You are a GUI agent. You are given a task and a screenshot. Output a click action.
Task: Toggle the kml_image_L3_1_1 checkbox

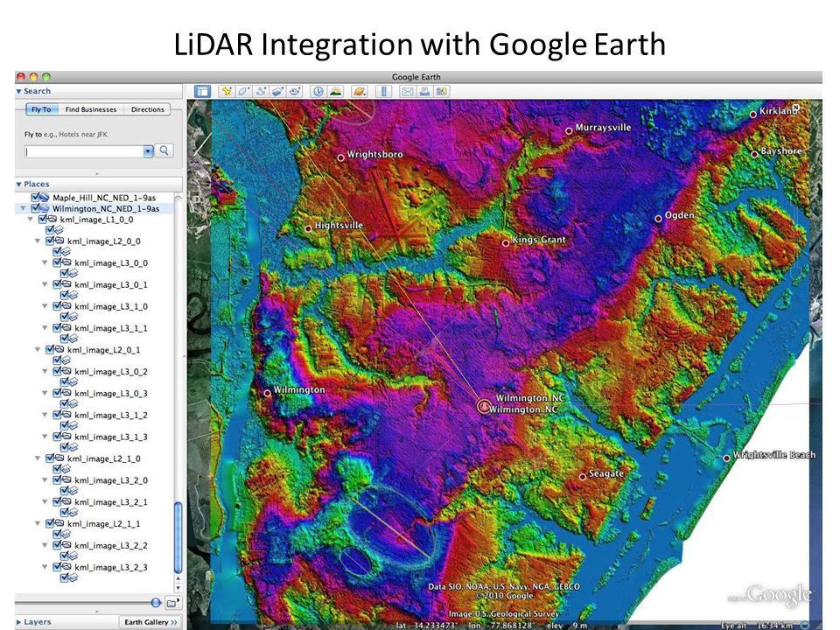click(x=58, y=328)
